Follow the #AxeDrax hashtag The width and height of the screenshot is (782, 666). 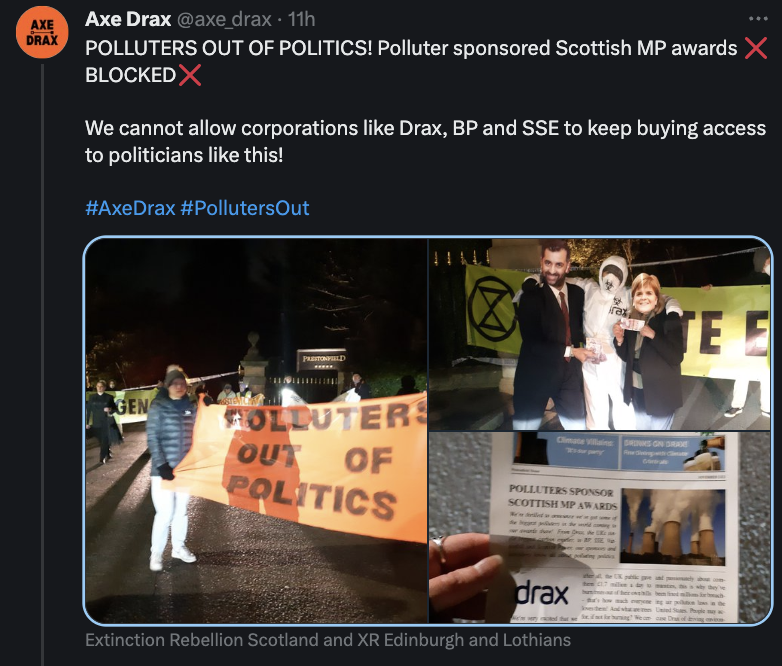click(x=130, y=208)
